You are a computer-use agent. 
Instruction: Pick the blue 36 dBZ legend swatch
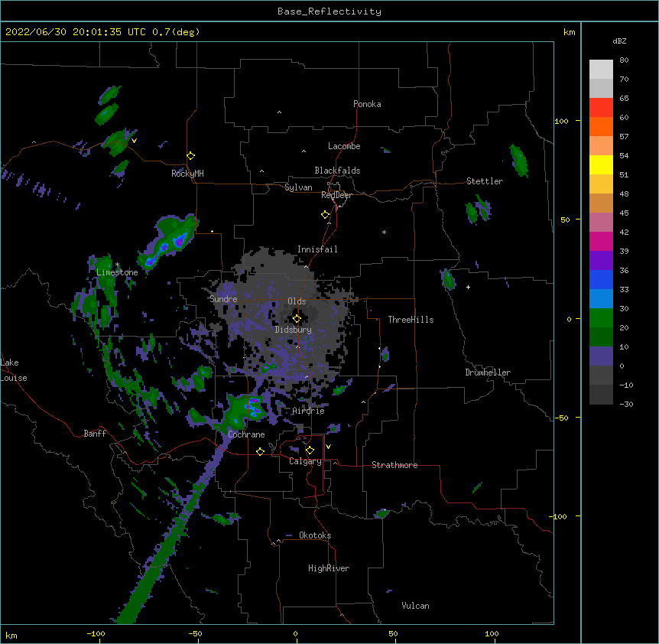(x=601, y=279)
